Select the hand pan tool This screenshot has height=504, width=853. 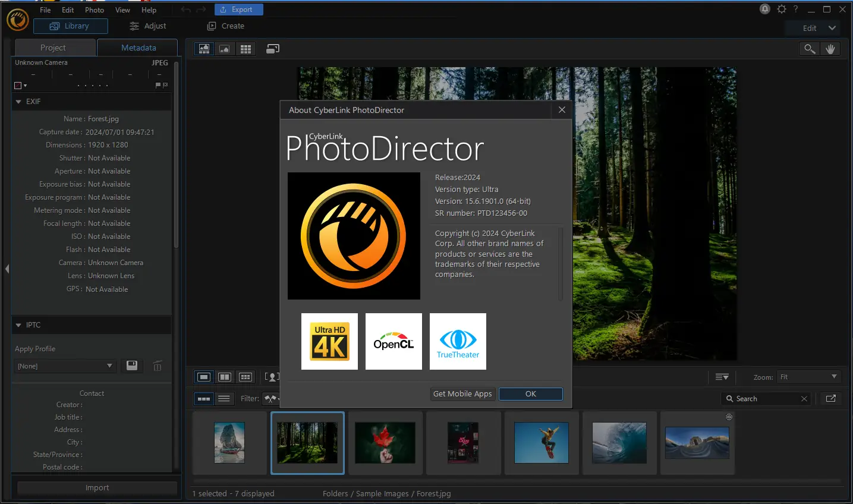pos(830,49)
